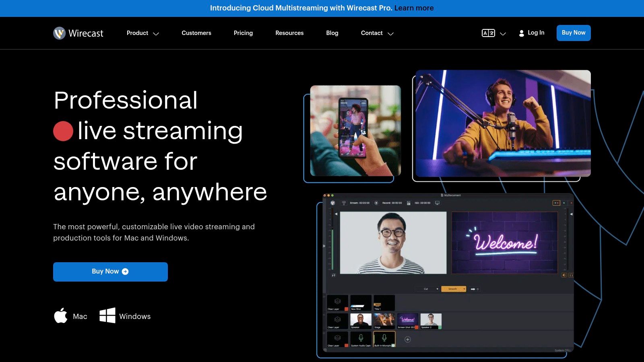The width and height of the screenshot is (644, 362).
Task: Select the System Audio Capture microphone icon
Action: pos(361,338)
